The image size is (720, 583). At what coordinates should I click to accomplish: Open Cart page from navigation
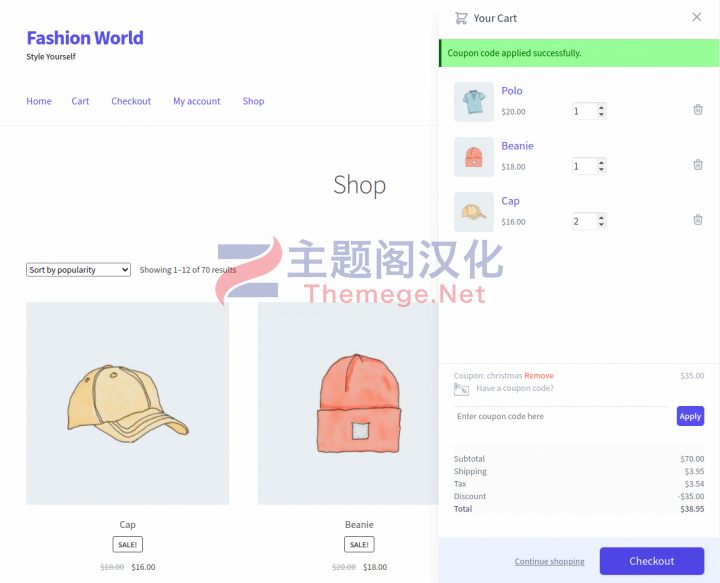click(80, 101)
